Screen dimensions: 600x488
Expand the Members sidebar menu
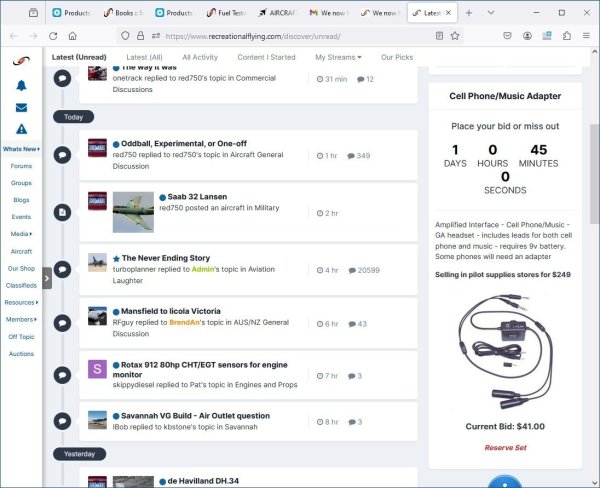[x=21, y=319]
